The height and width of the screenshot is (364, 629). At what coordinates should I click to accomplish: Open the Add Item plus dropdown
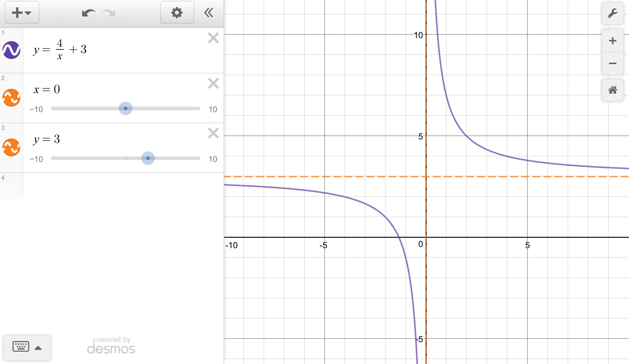coord(22,13)
